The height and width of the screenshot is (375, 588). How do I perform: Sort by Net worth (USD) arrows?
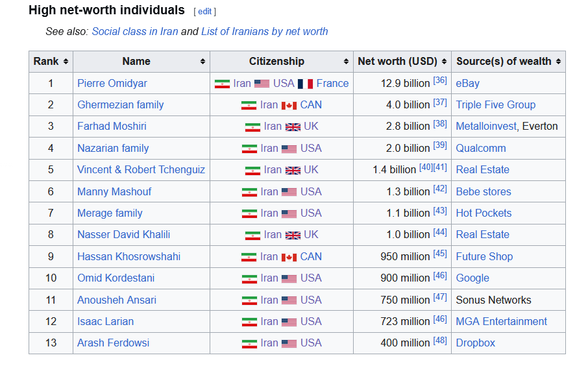tap(444, 62)
